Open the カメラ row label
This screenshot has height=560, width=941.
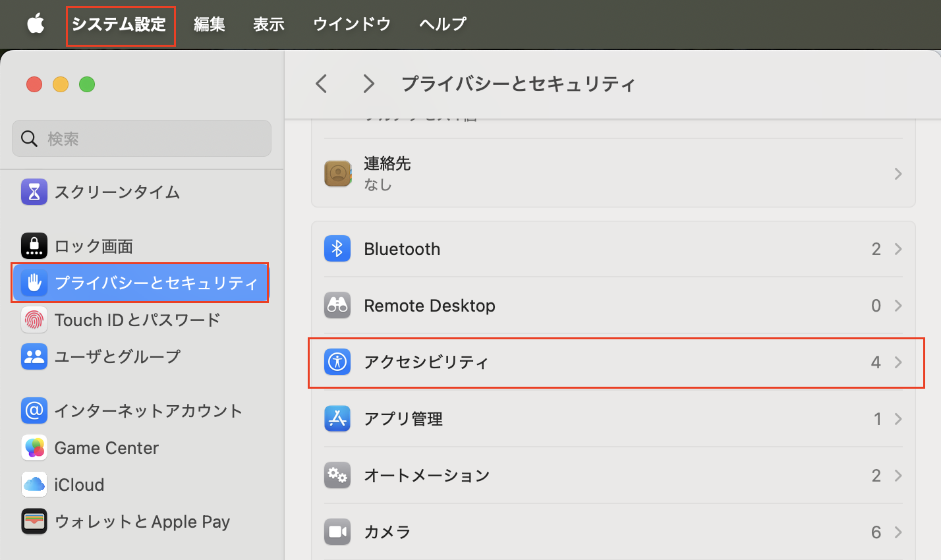click(387, 532)
